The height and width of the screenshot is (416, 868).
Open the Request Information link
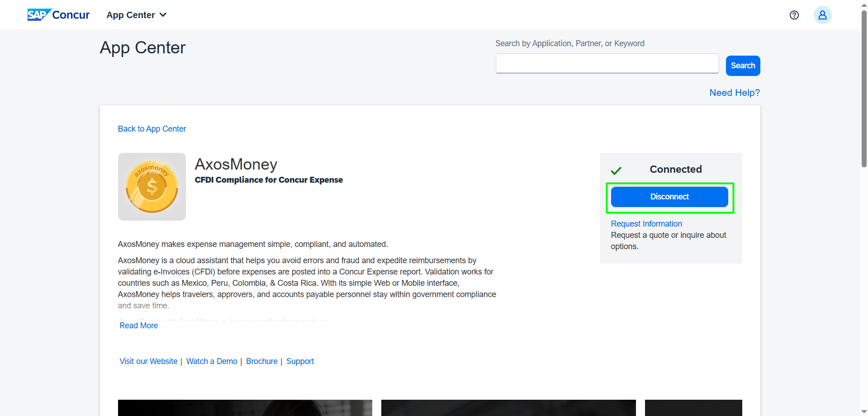tap(646, 224)
